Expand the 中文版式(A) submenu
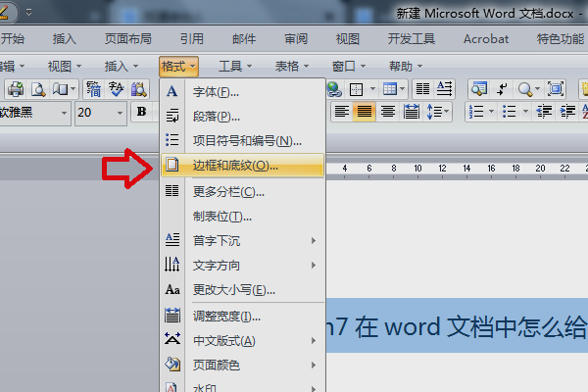The image size is (588, 392). (x=242, y=341)
